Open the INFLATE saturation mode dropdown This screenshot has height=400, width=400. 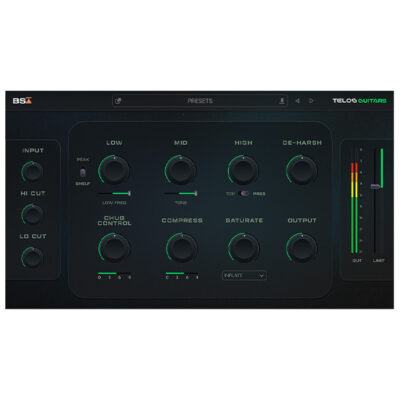point(244,276)
